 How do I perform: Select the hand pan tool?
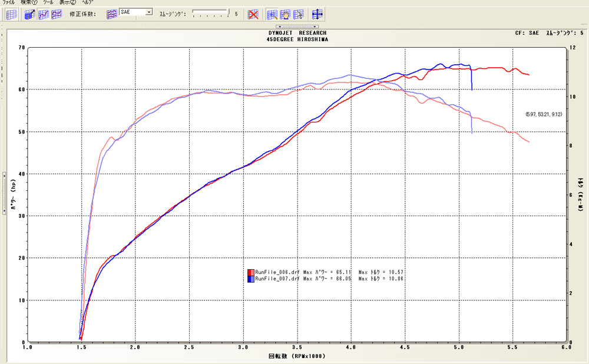[285, 14]
